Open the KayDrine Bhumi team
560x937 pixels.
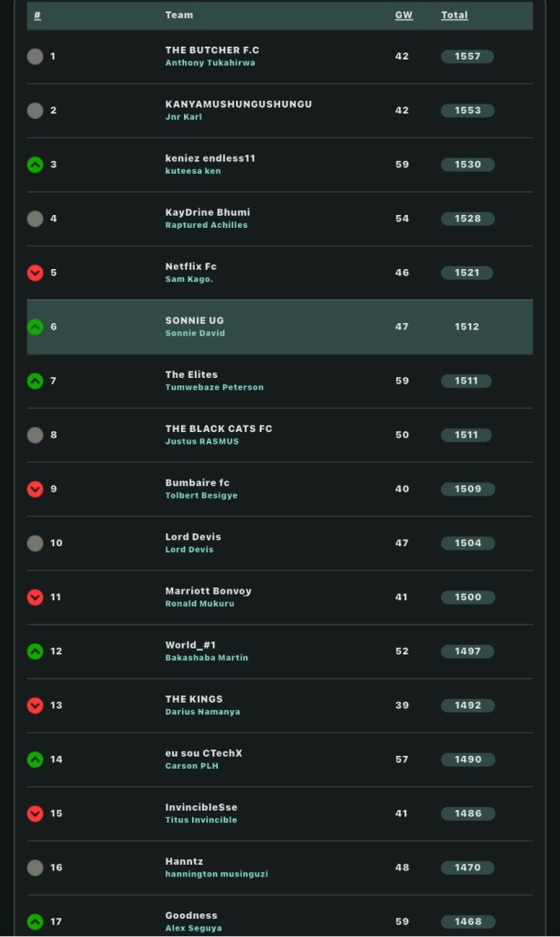point(207,212)
